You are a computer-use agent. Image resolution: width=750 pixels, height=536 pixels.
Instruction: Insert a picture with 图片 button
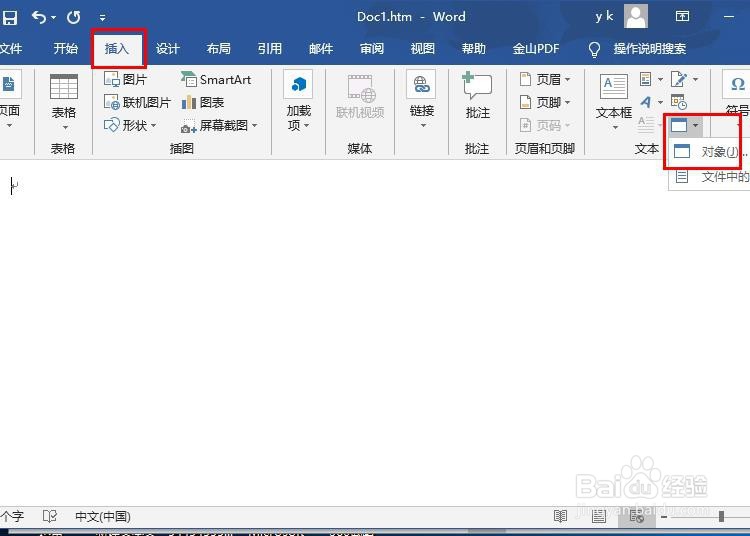pyautogui.click(x=125, y=79)
